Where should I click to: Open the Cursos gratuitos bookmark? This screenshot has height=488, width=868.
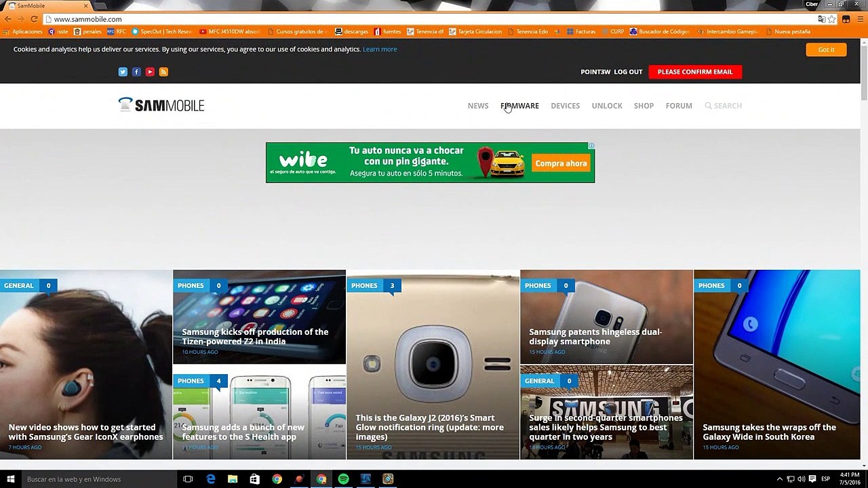298,32
